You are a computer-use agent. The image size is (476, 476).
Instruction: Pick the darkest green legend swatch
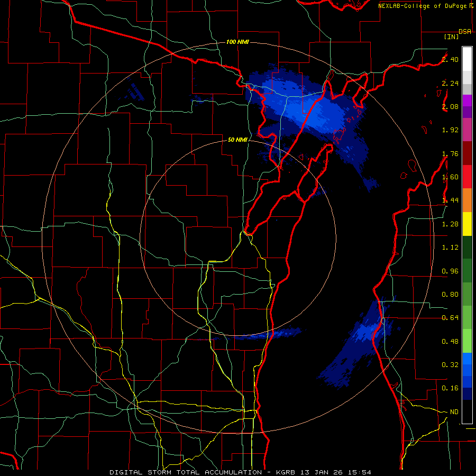(467, 247)
